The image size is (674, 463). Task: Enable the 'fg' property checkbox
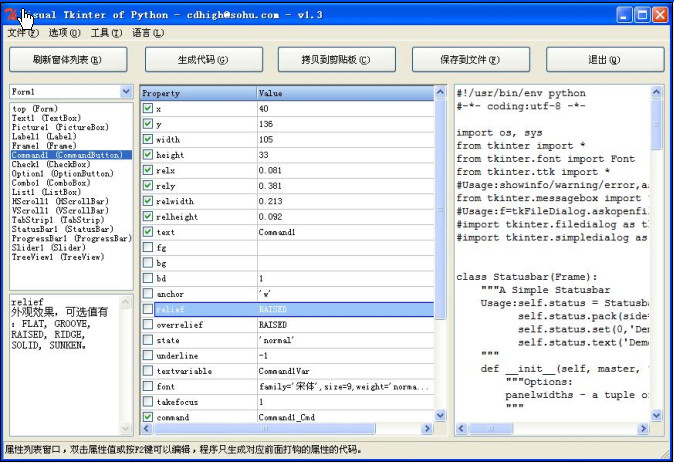pos(148,247)
